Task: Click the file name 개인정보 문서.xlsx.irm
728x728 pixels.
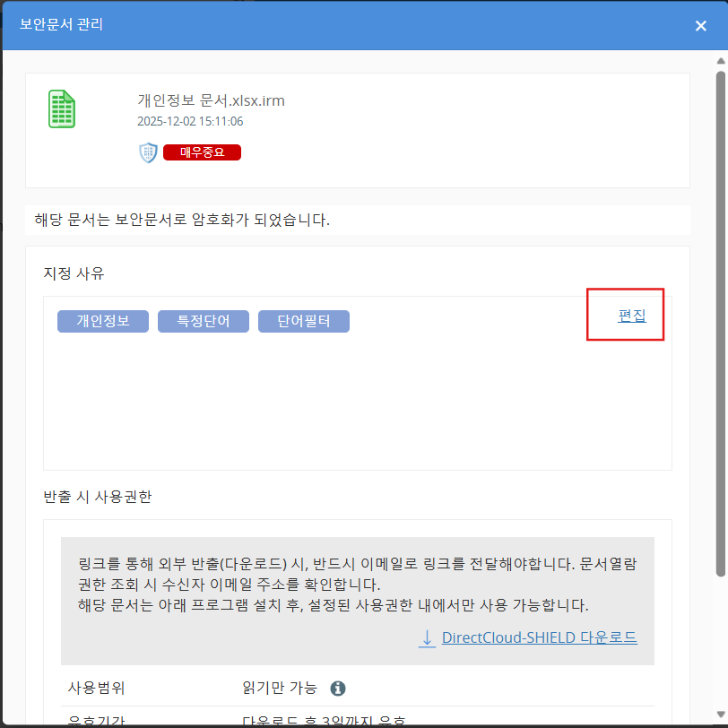Action: click(x=211, y=100)
